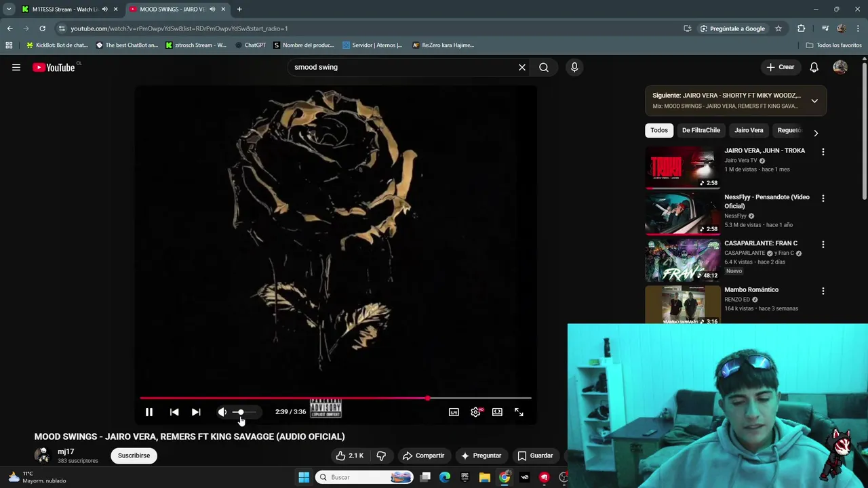Click the Compartir button
Image resolution: width=868 pixels, height=488 pixels.
click(x=424, y=455)
